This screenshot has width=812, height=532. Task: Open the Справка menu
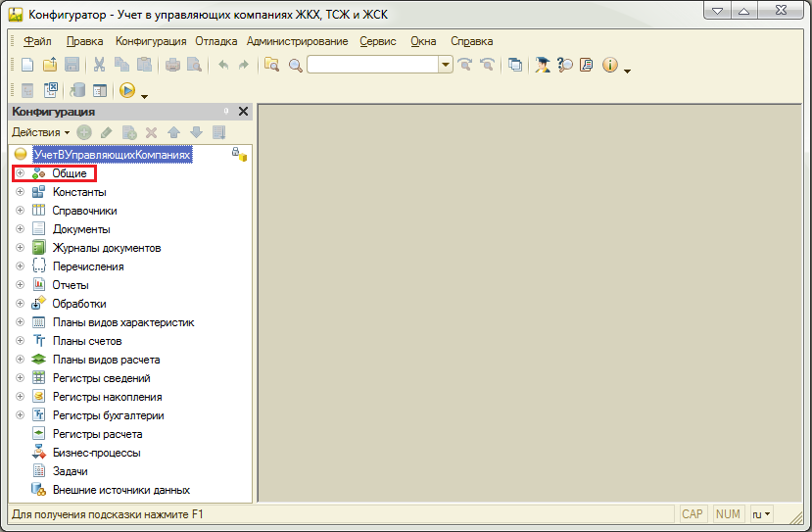click(x=471, y=41)
